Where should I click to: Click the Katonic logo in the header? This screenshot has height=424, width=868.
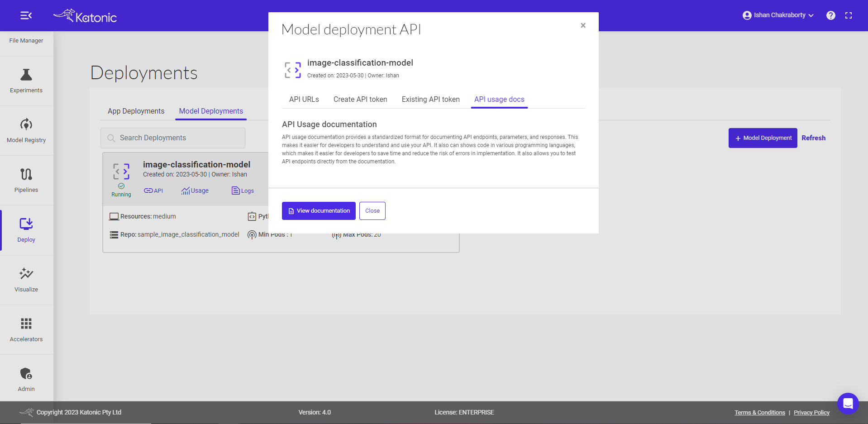[x=85, y=16]
